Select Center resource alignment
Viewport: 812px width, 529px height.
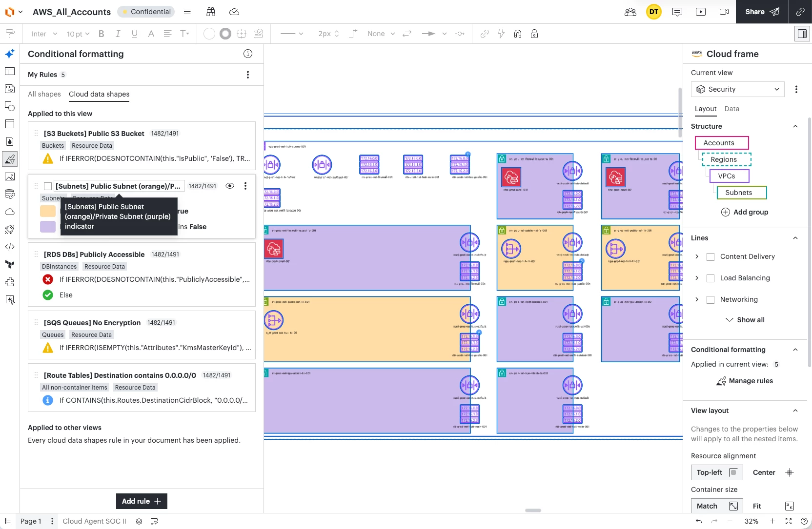773,472
